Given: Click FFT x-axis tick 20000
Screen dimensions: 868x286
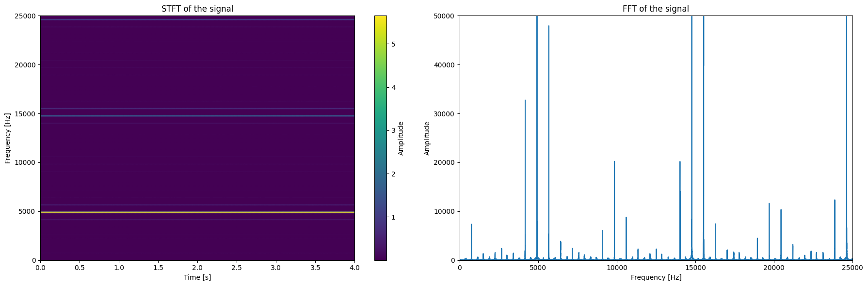Looking at the screenshot, I should click(774, 268).
